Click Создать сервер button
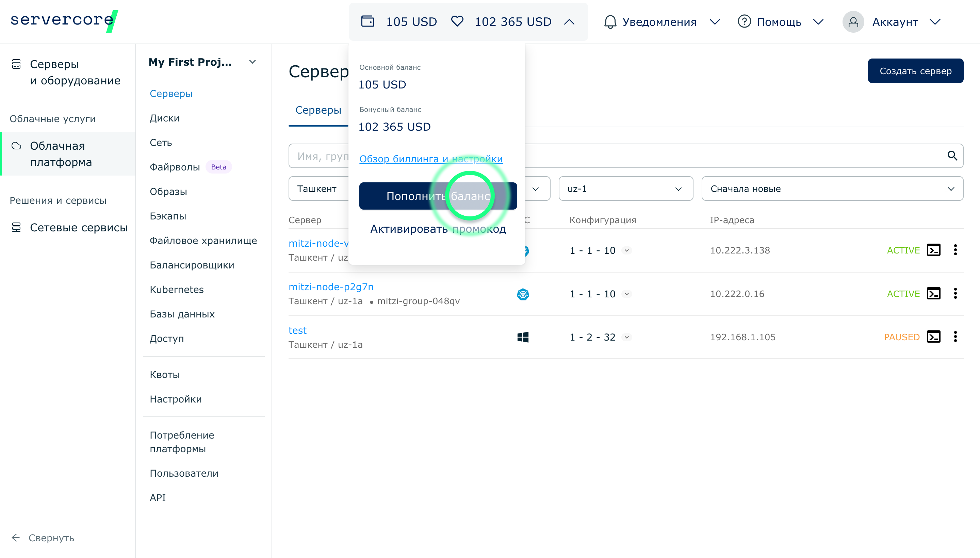 click(915, 71)
